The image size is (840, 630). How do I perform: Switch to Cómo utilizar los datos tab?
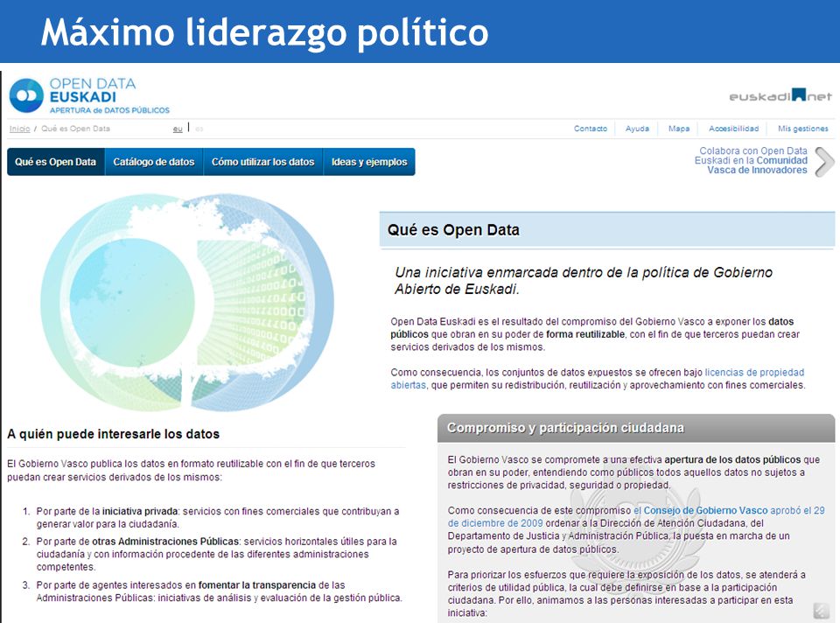[263, 162]
